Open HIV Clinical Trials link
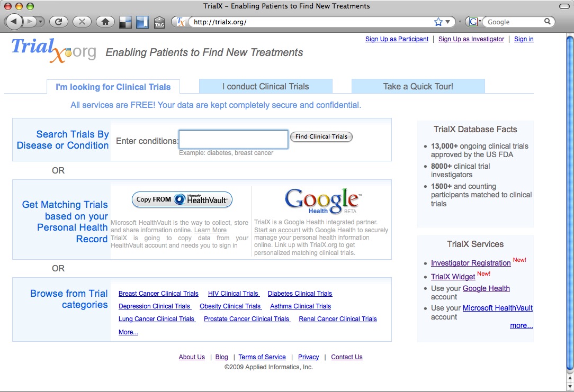This screenshot has width=574, height=392. [x=234, y=294]
